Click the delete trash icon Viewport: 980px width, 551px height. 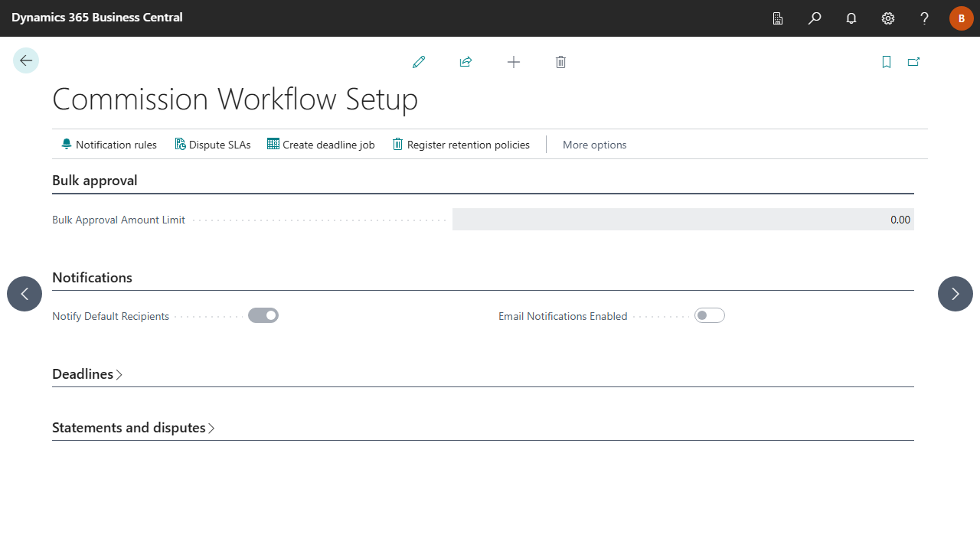[x=560, y=62]
